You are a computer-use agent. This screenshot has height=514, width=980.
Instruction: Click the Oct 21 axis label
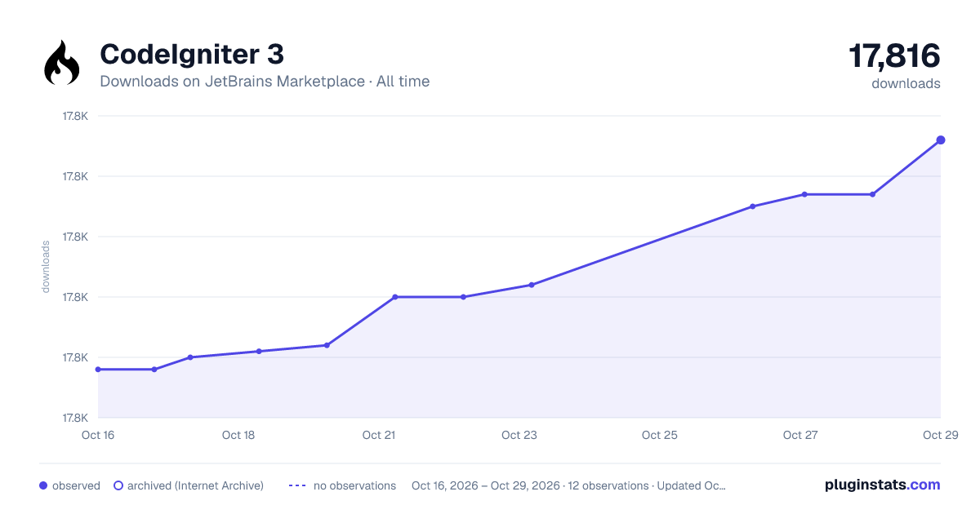click(379, 435)
